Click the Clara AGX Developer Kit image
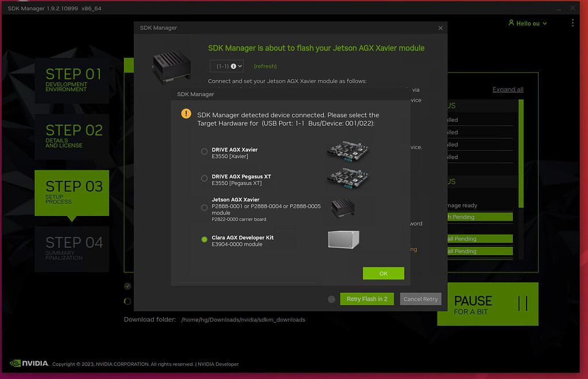This screenshot has width=588, height=379. point(343,240)
